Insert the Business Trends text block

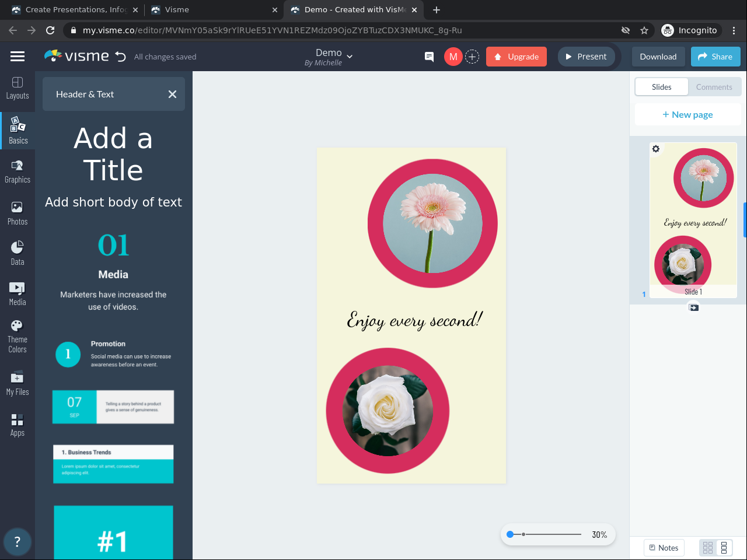(x=113, y=464)
